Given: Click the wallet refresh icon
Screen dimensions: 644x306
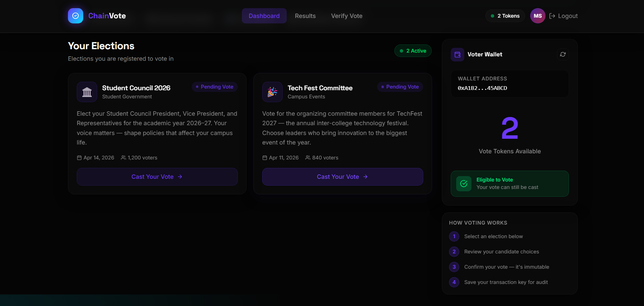Looking at the screenshot, I should [563, 54].
